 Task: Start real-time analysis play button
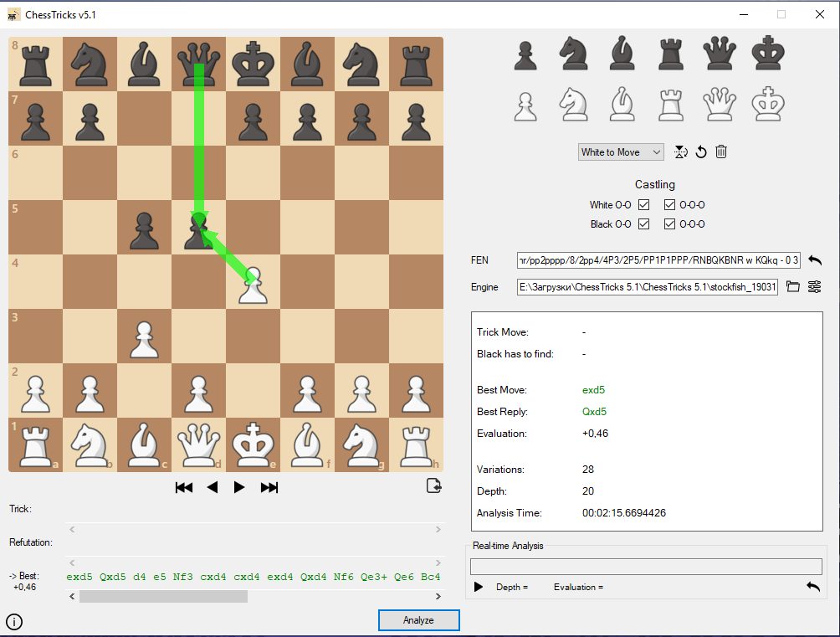click(x=479, y=587)
